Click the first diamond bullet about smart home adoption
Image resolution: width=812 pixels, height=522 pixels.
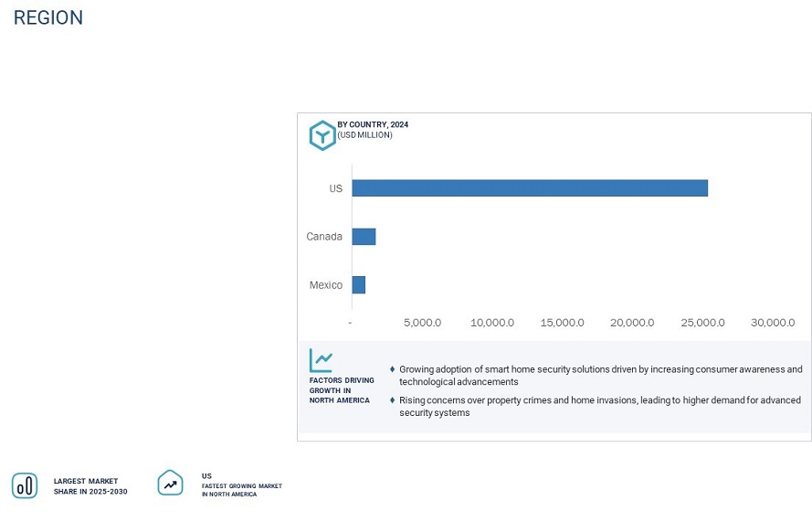pyautogui.click(x=393, y=369)
